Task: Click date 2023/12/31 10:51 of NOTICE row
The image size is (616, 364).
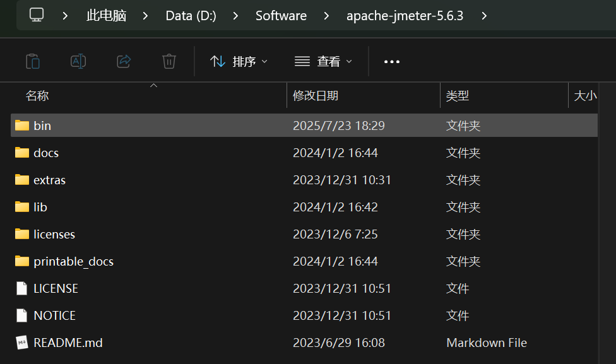Action: click(342, 315)
